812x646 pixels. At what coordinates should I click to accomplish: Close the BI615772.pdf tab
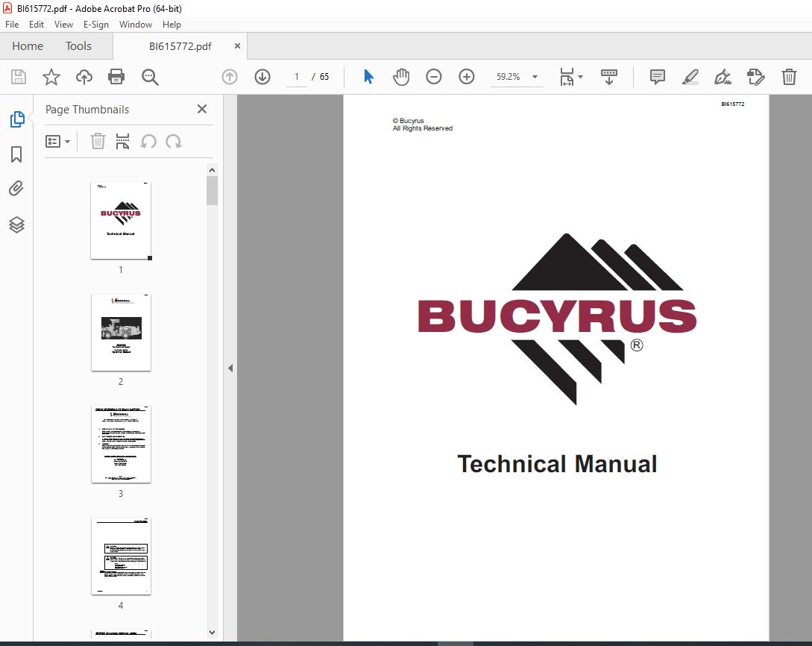[237, 46]
